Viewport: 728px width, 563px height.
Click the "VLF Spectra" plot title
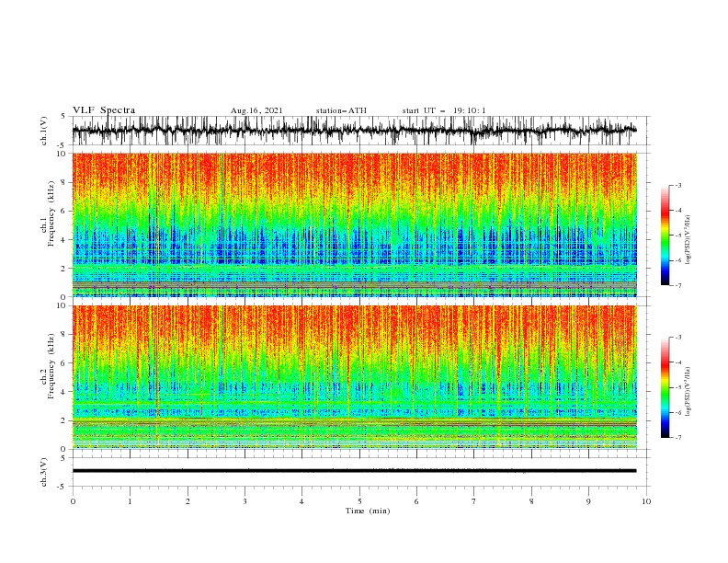[104, 110]
